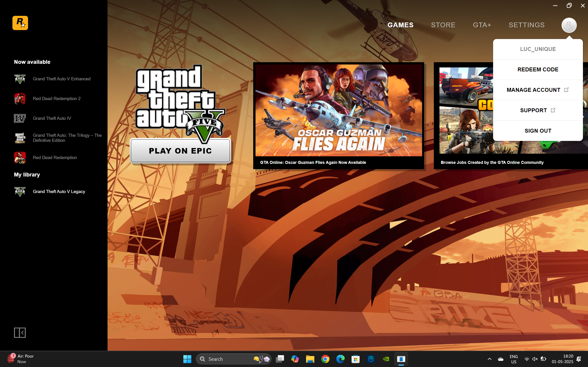588x367 pixels.
Task: Select SUPPORT from account menu
Action: click(538, 110)
